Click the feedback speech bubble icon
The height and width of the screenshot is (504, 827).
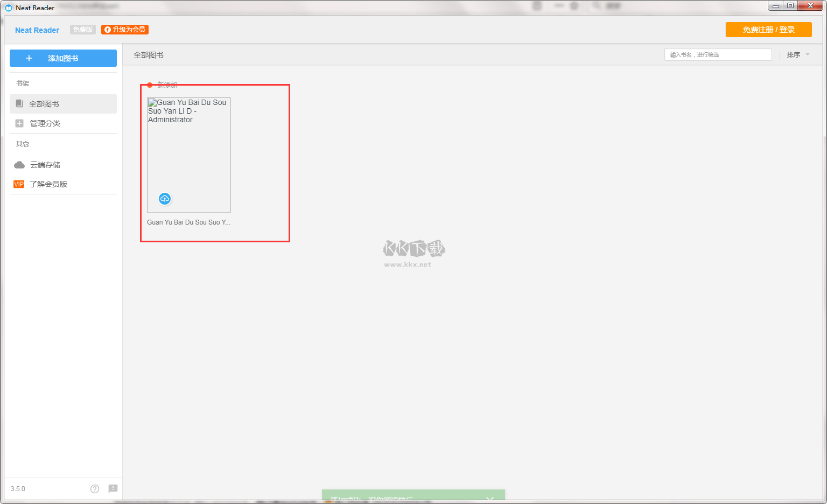113,488
